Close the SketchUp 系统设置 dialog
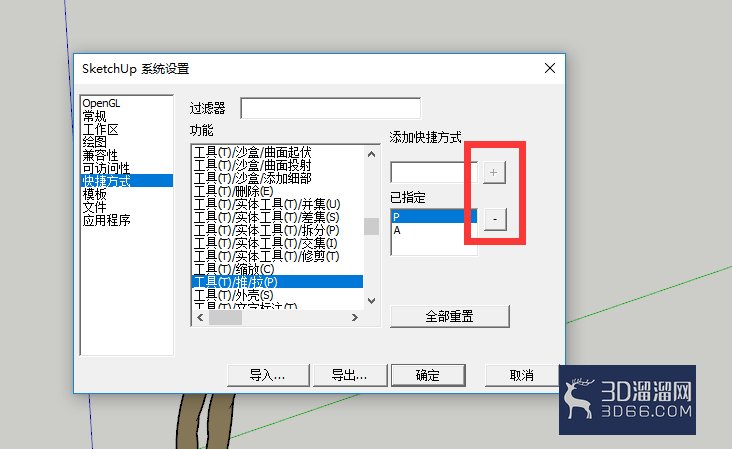The width and height of the screenshot is (732, 449). pyautogui.click(x=550, y=68)
